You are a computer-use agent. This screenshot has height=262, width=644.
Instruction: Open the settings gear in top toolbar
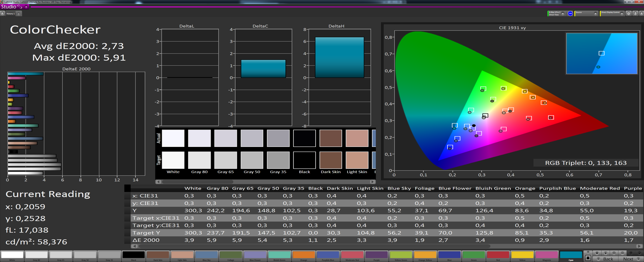pos(629,13)
